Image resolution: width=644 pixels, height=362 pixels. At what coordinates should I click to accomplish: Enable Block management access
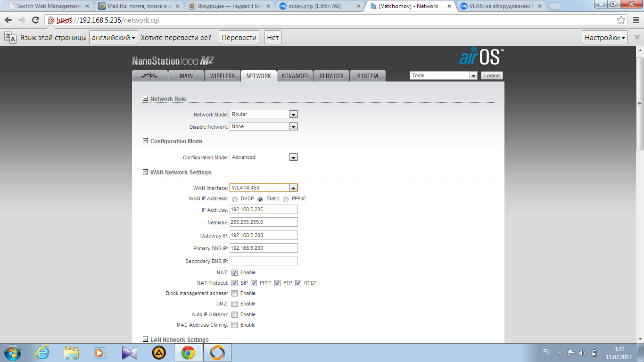click(x=234, y=293)
